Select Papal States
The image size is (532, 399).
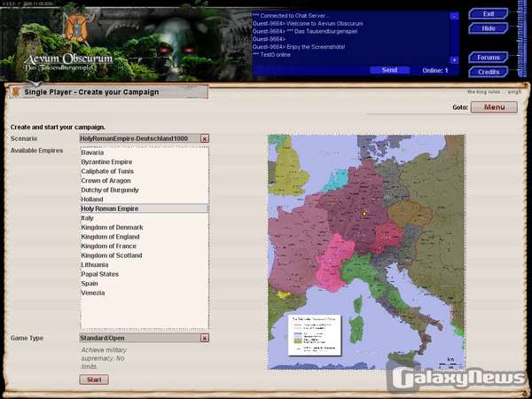tap(145, 274)
